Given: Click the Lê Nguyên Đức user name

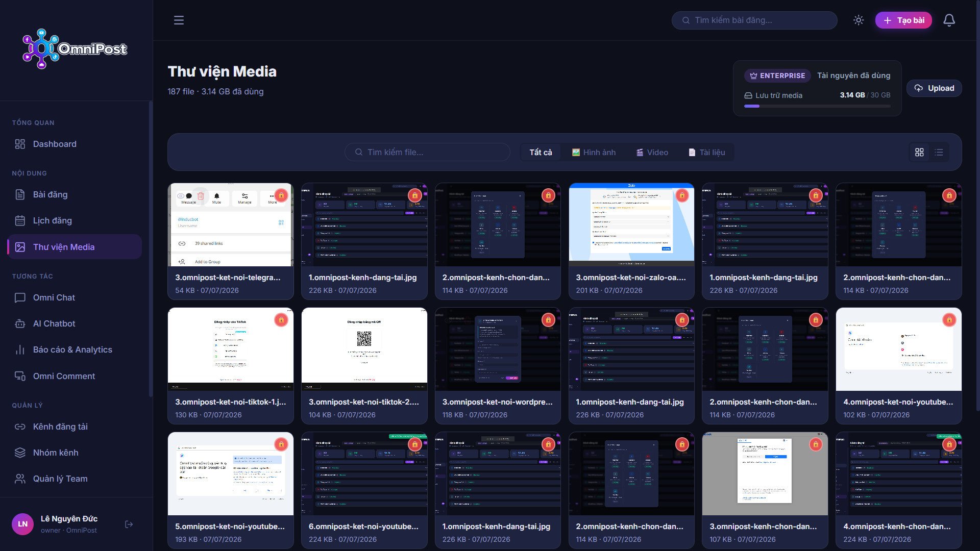Looking at the screenshot, I should [x=69, y=519].
